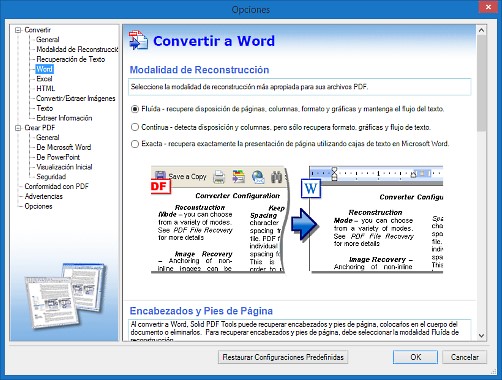Select General under Crear PDF
Screen dimensions: 502x380
point(48,137)
